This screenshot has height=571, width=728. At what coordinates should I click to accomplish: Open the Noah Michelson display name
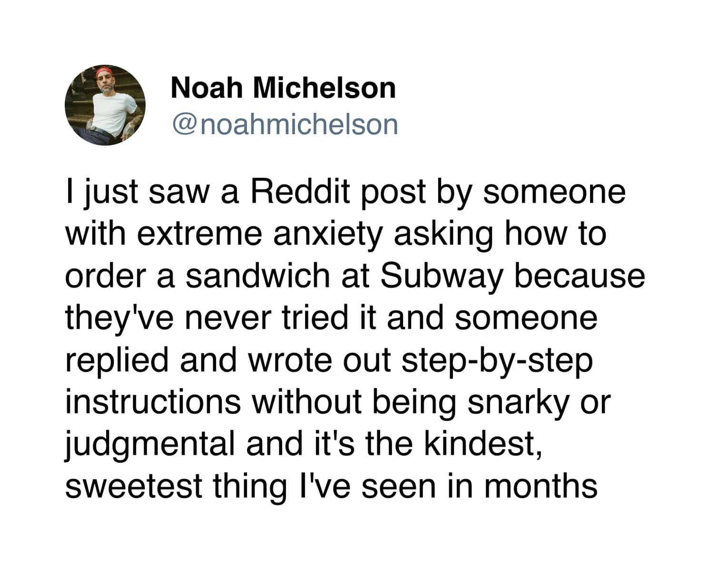pyautogui.click(x=283, y=88)
